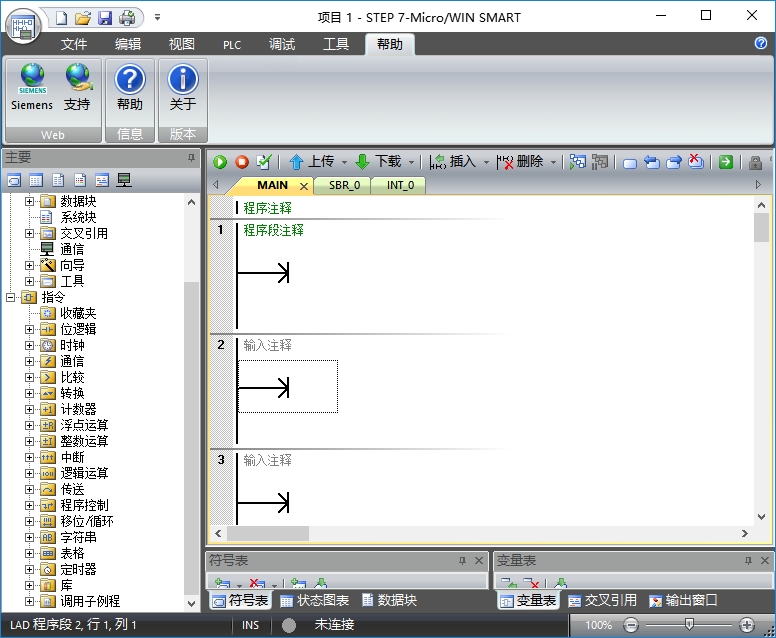Open the 帮助 help question-mark button
The width and height of the screenshot is (776, 638).
point(130,87)
